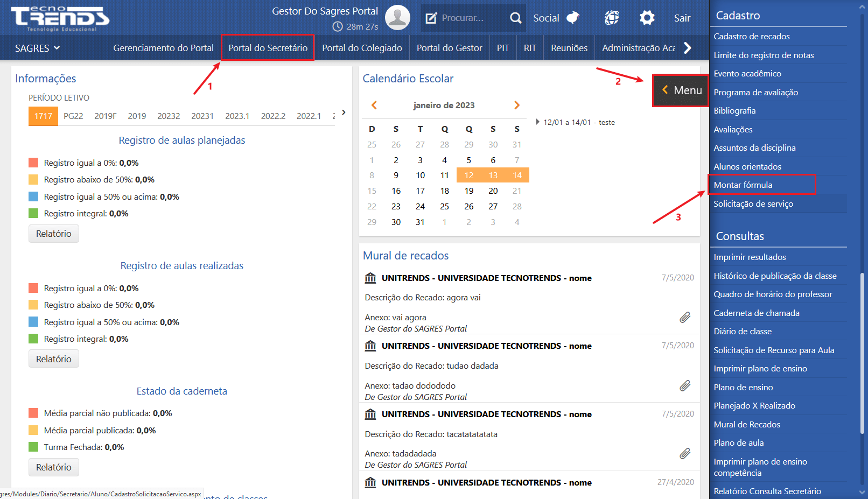
Task: Open Montar fórmula in Cadastro menu
Action: pos(743,185)
